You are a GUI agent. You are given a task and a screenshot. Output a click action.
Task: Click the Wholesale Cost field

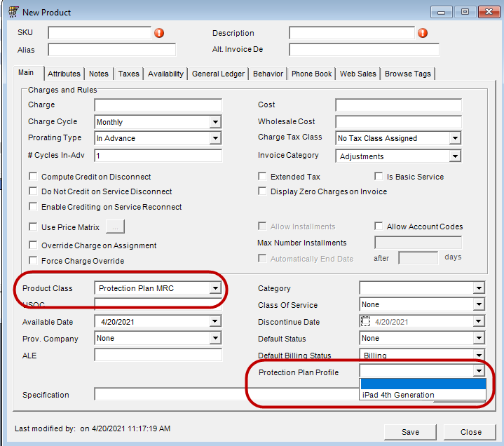click(x=398, y=121)
